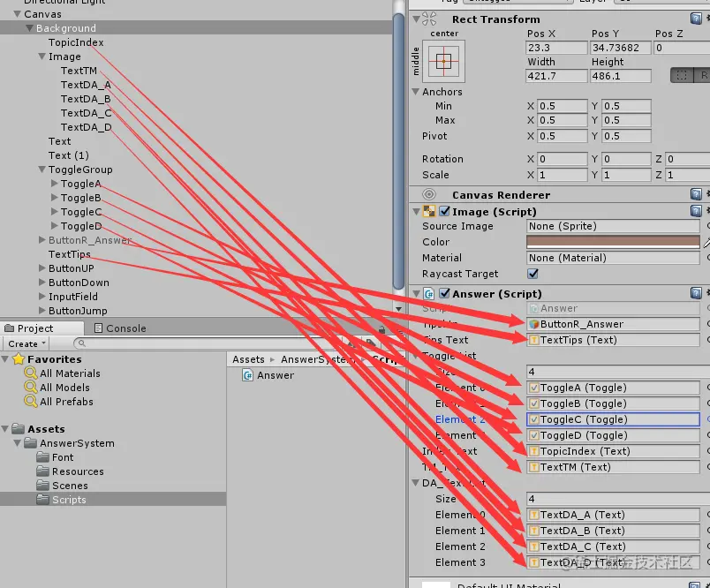Open Rect Transform help book icon
The height and width of the screenshot is (588, 710).
point(696,19)
